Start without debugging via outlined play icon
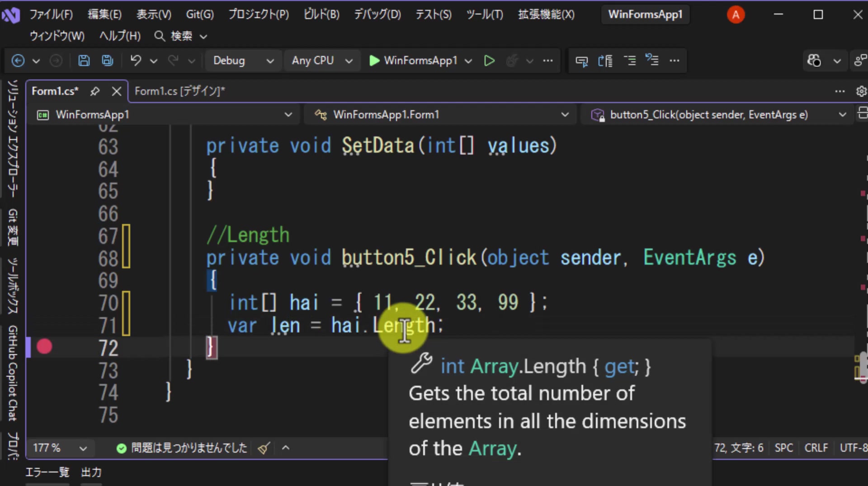The height and width of the screenshot is (486, 868). 489,61
